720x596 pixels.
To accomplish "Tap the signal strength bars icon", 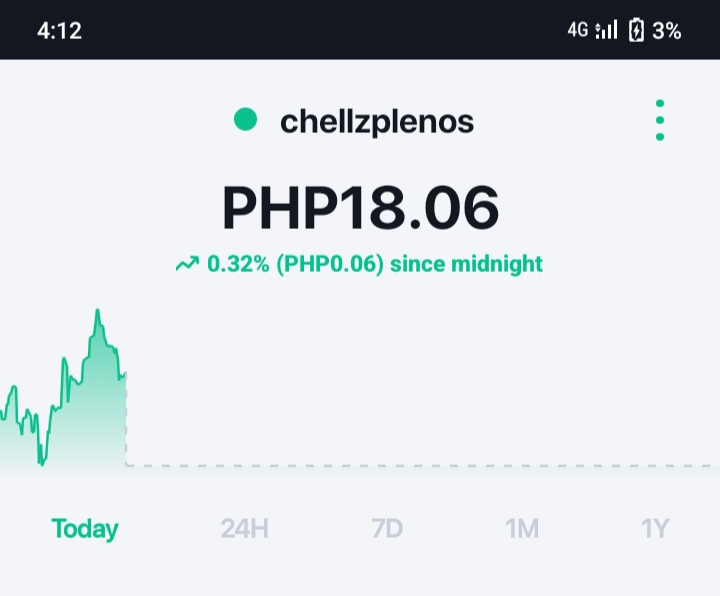I will [606, 30].
